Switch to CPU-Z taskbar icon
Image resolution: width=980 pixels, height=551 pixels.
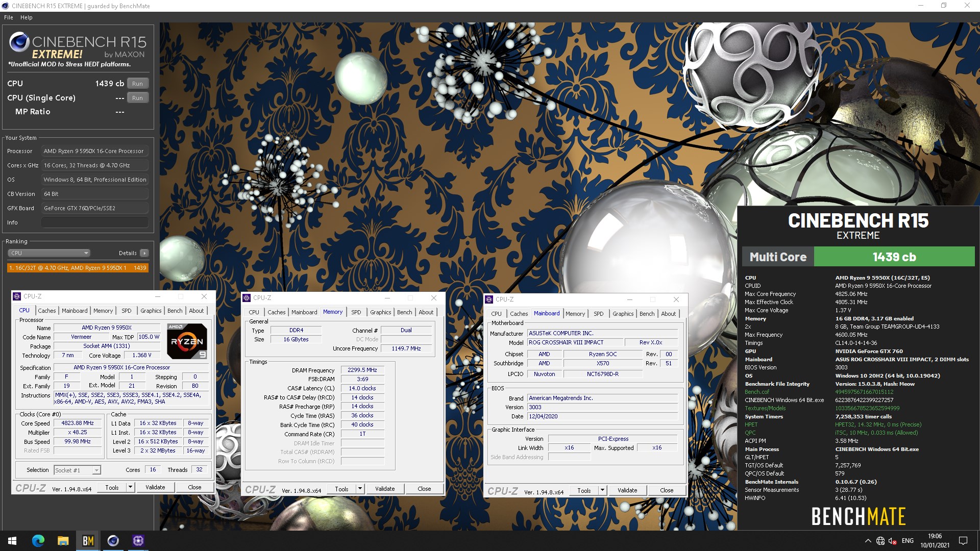pyautogui.click(x=138, y=541)
